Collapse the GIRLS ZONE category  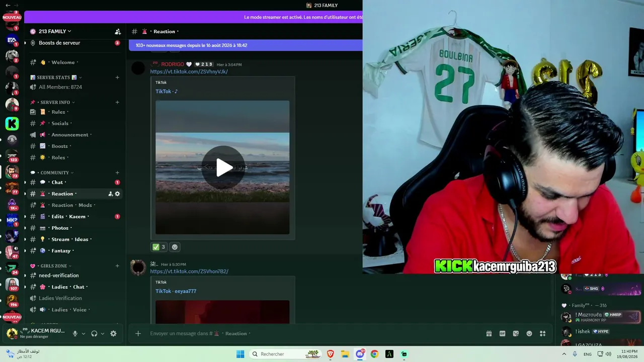50,265
